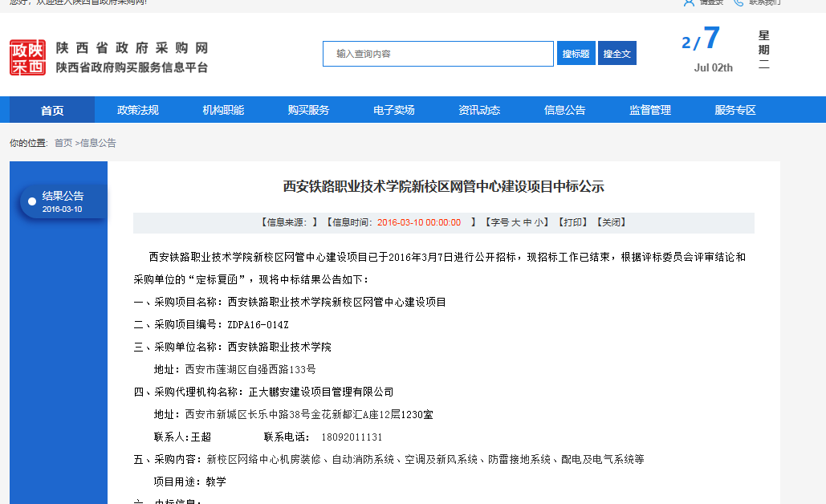Click the white dot beside 结果公告

tap(32, 201)
